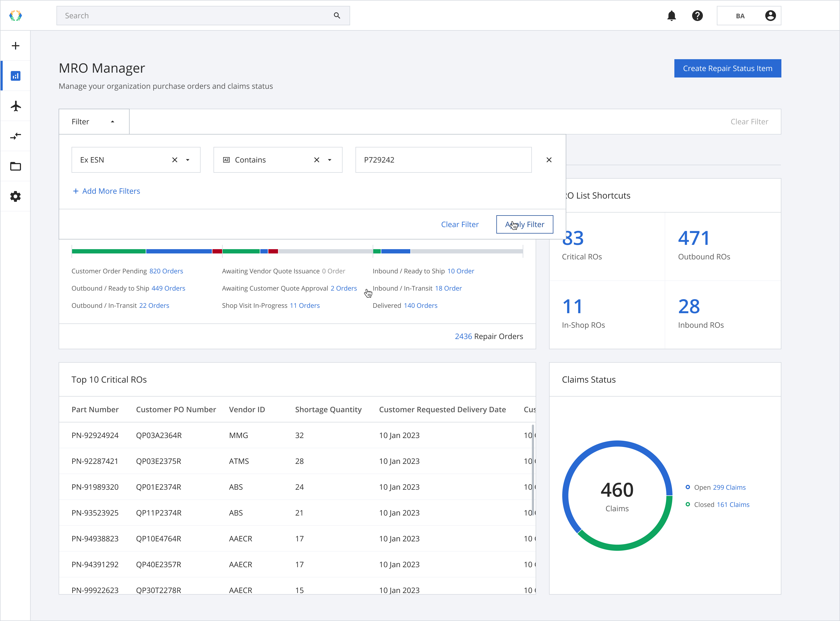This screenshot has width=840, height=621.
Task: Click vendor MMG cell
Action: 239,435
